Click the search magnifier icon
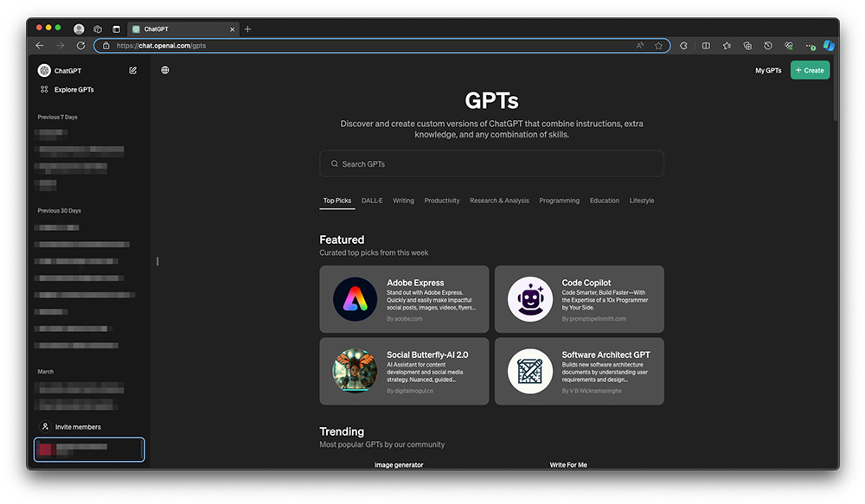The height and width of the screenshot is (504, 865). pos(334,163)
